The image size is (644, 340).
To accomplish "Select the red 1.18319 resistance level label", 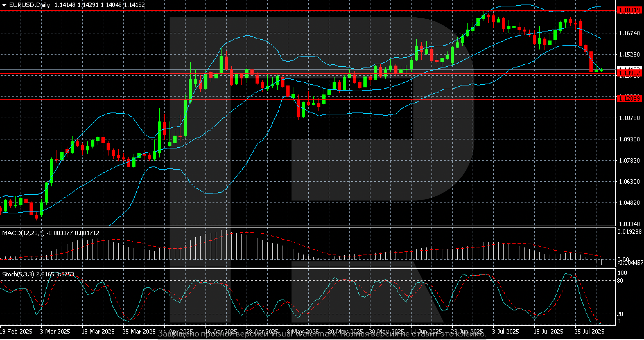I will pos(629,11).
